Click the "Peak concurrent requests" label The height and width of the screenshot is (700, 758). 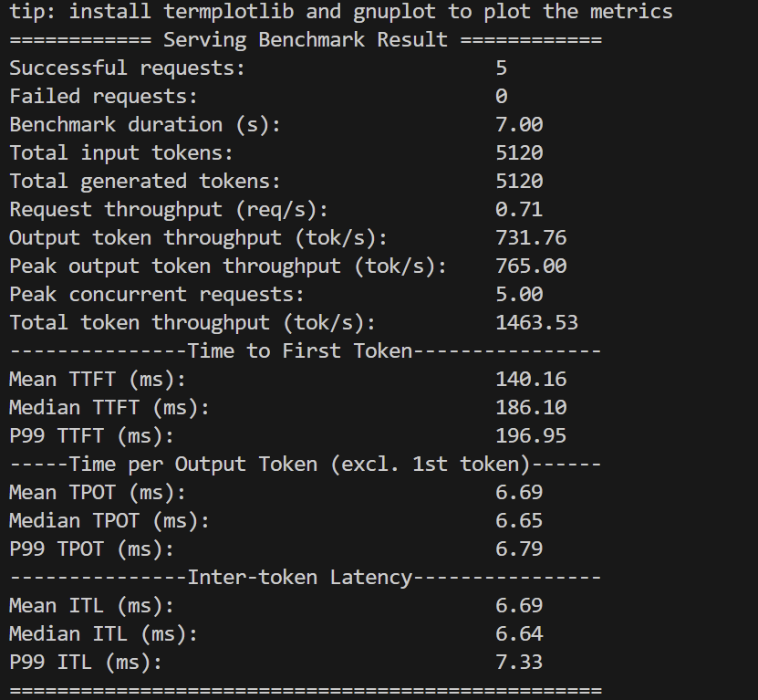point(157,295)
